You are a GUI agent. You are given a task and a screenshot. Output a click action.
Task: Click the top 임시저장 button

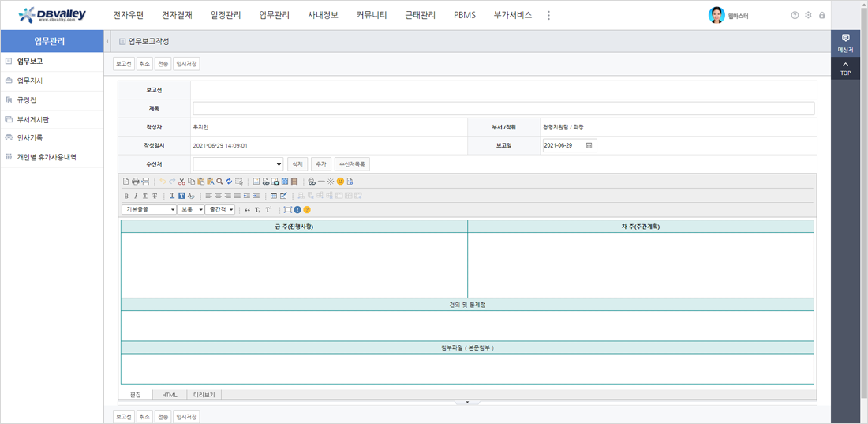pyautogui.click(x=186, y=64)
